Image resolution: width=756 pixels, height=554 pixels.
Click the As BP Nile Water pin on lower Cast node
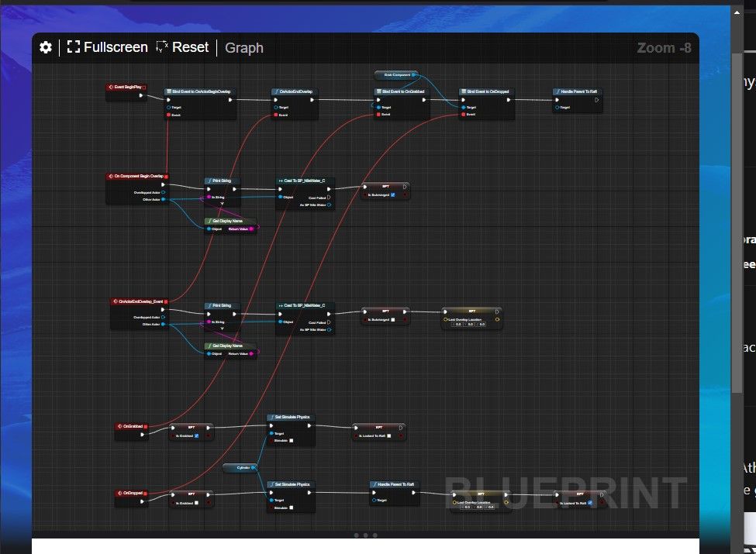pyautogui.click(x=329, y=330)
